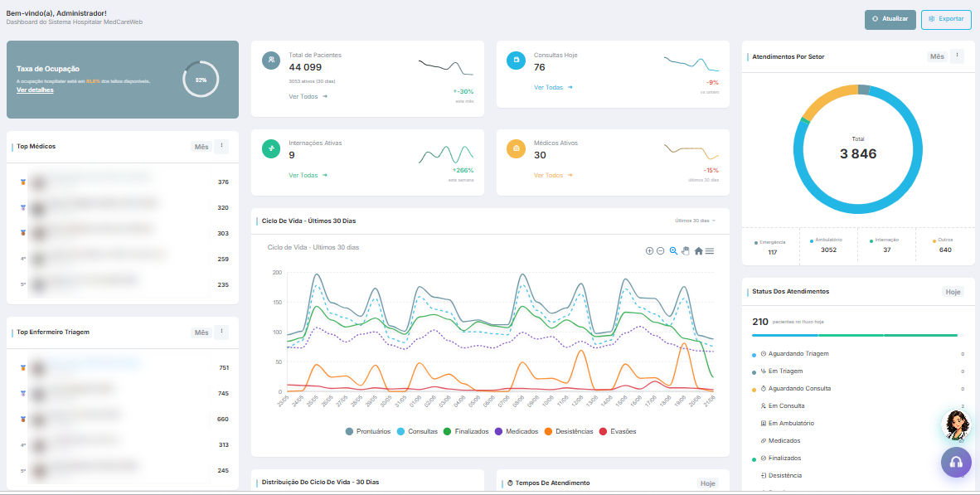Click the Exportar button
The height and width of the screenshot is (495, 980).
point(946,19)
